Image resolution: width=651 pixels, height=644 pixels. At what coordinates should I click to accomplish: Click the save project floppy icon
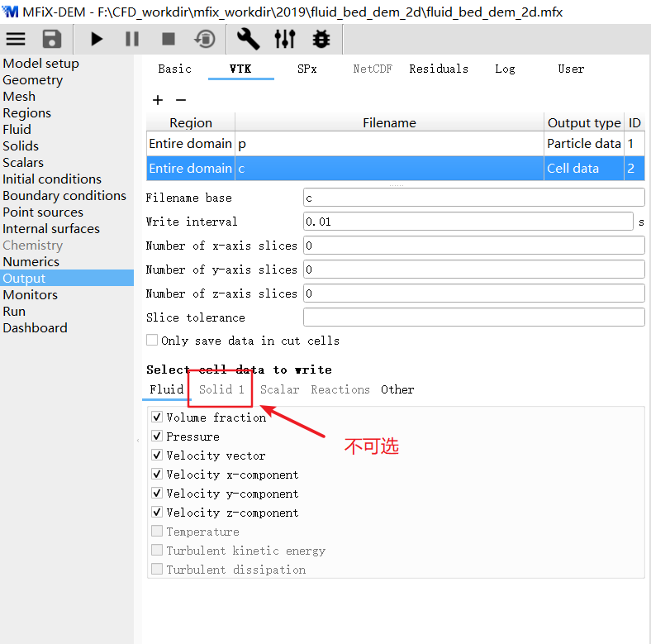52,39
